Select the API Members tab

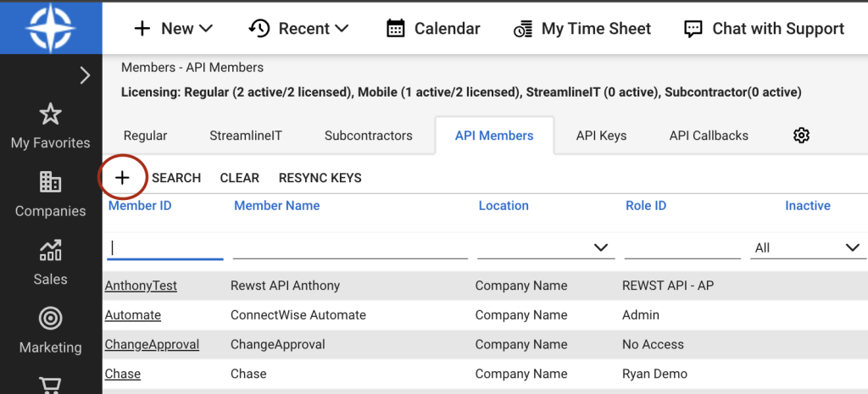point(494,136)
